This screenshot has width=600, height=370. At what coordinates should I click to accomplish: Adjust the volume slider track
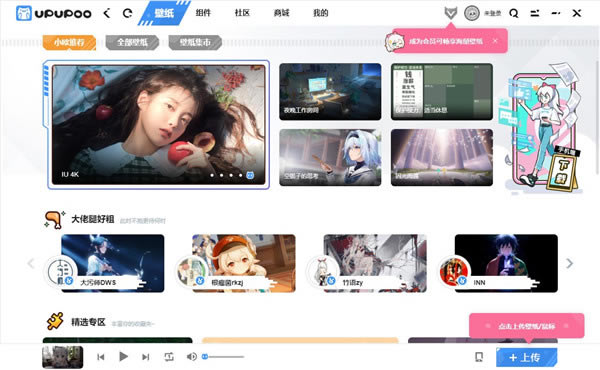click(x=223, y=357)
